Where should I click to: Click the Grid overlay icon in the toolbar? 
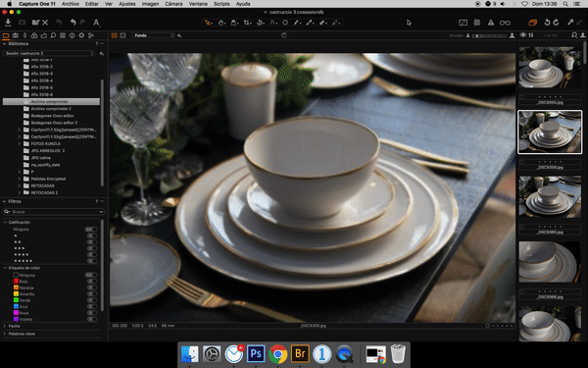[477, 23]
